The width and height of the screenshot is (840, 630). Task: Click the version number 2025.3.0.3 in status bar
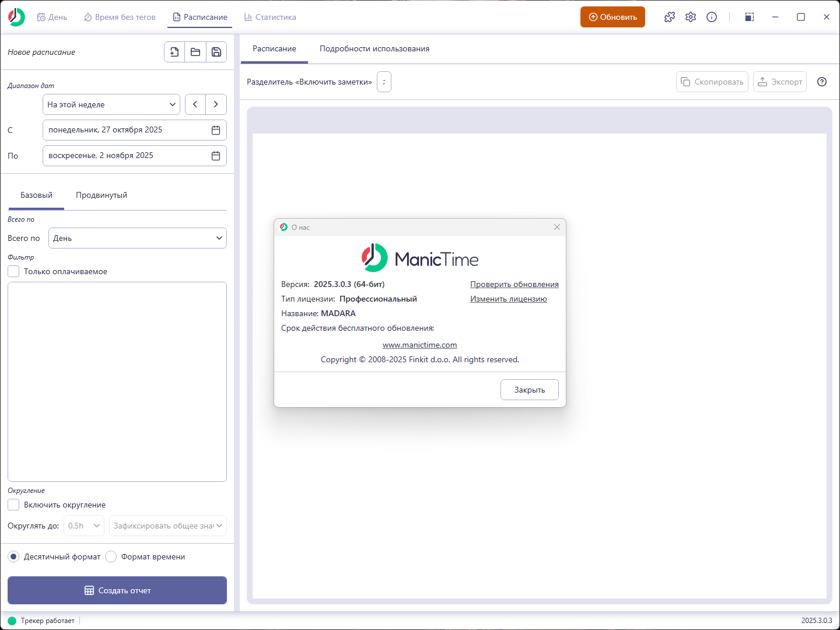pos(817,621)
